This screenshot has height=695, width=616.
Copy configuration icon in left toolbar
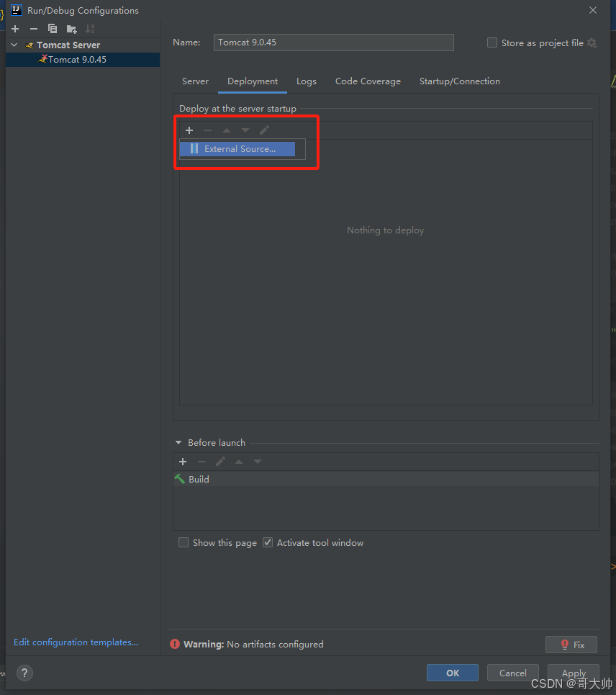click(x=53, y=29)
